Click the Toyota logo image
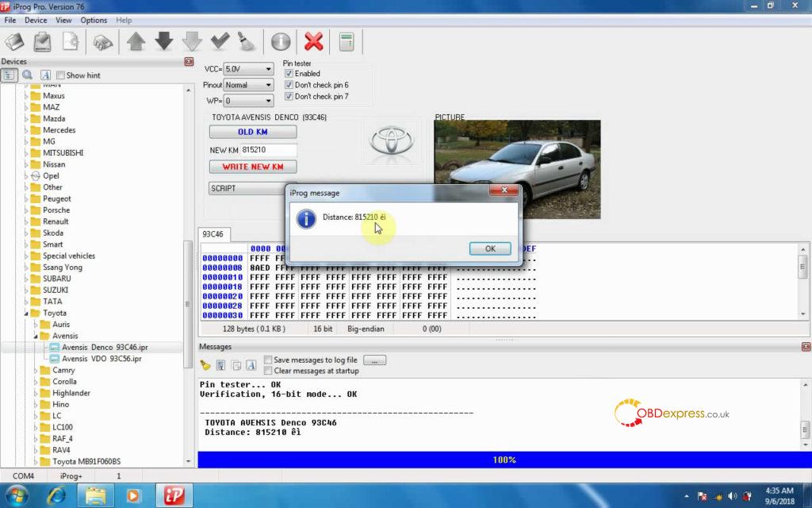The image size is (812, 508). pos(391,141)
